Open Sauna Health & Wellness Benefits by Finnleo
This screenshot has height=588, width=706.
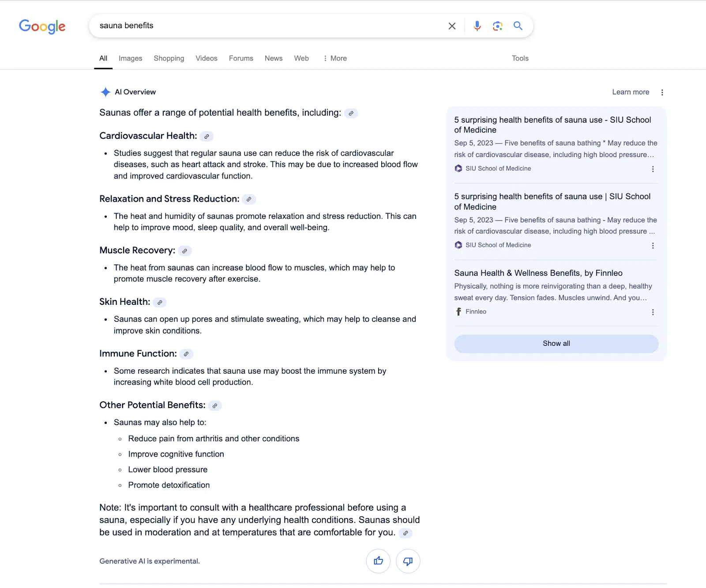tap(538, 273)
